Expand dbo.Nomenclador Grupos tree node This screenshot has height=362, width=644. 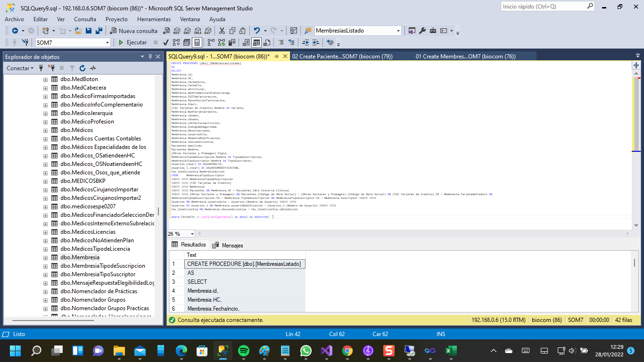46,300
